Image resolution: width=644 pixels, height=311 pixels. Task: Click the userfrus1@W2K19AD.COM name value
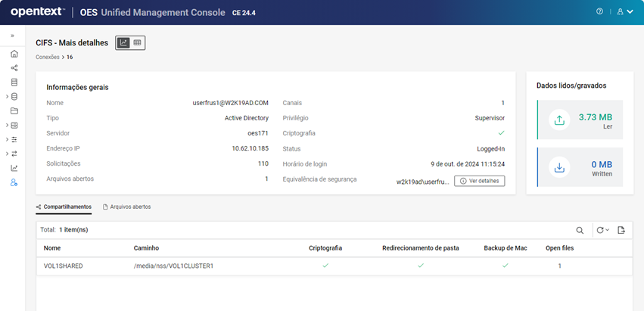click(x=230, y=103)
